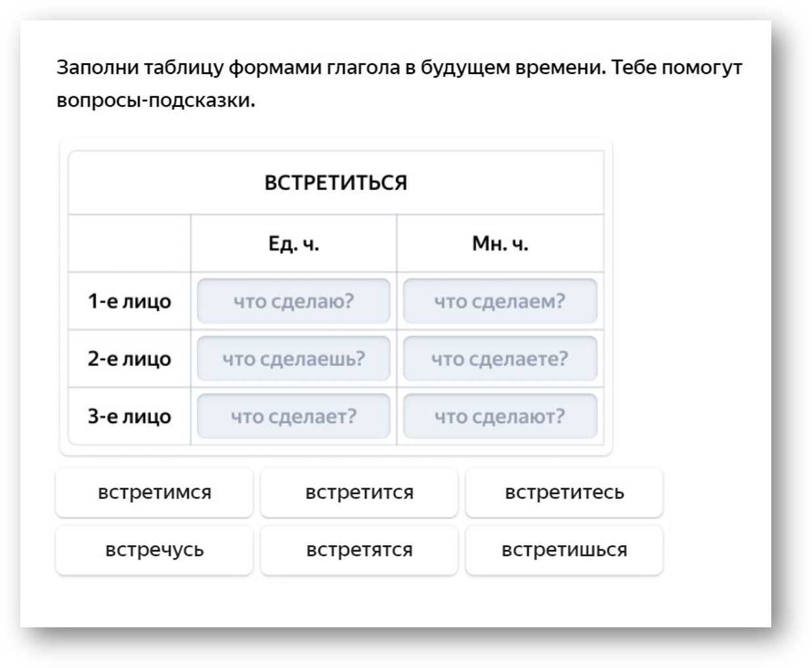
Task: Click the "что сделаешь?" answer field
Action: coord(293,359)
